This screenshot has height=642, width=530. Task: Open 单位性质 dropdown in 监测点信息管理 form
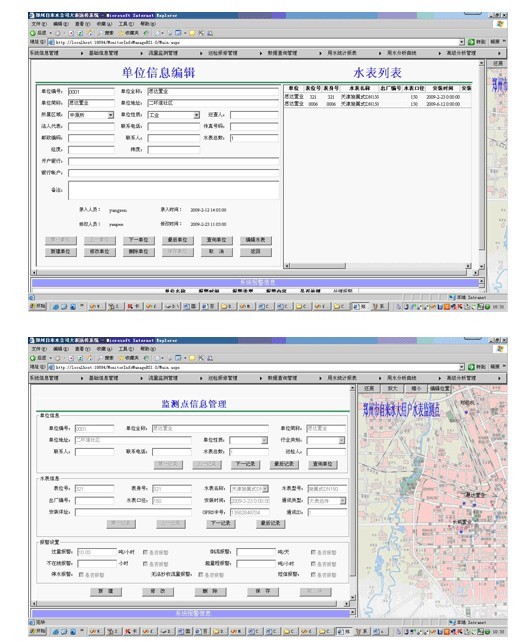tap(264, 440)
